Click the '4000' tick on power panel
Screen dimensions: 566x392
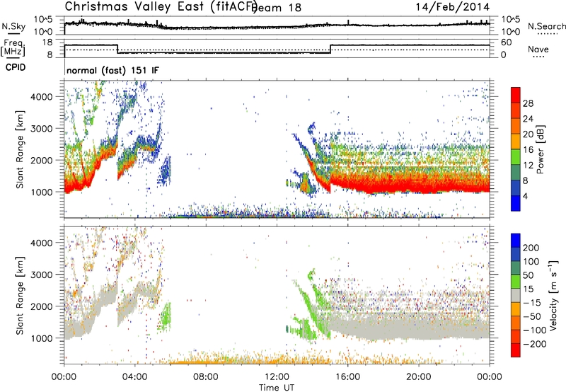tap(42, 97)
